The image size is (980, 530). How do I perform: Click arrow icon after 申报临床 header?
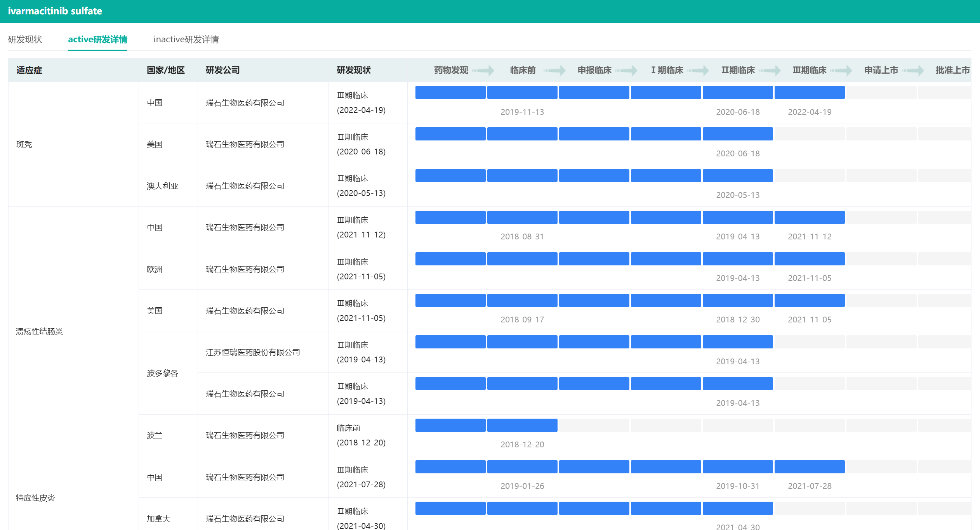(x=627, y=70)
